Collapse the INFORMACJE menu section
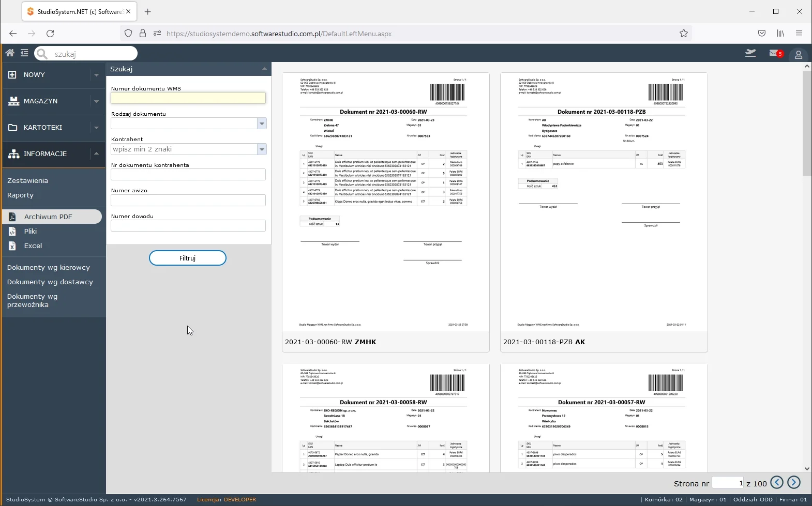This screenshot has width=812, height=506. pos(96,154)
